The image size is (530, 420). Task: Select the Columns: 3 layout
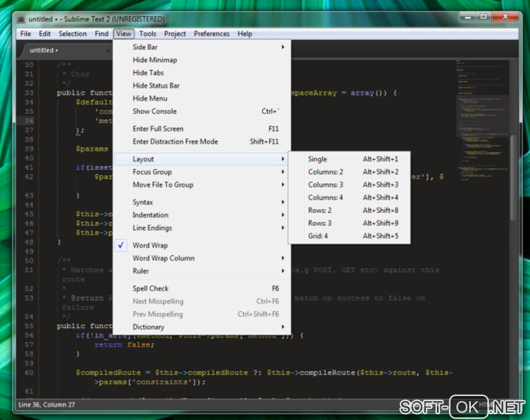coord(350,185)
